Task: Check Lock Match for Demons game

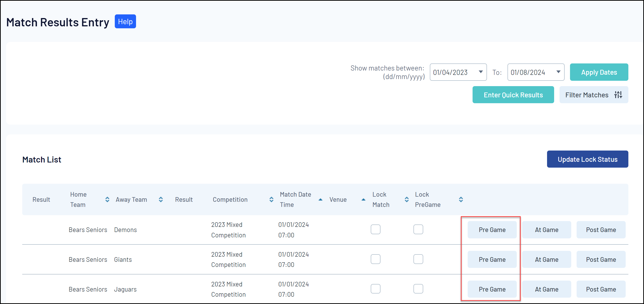Action: pos(375,229)
